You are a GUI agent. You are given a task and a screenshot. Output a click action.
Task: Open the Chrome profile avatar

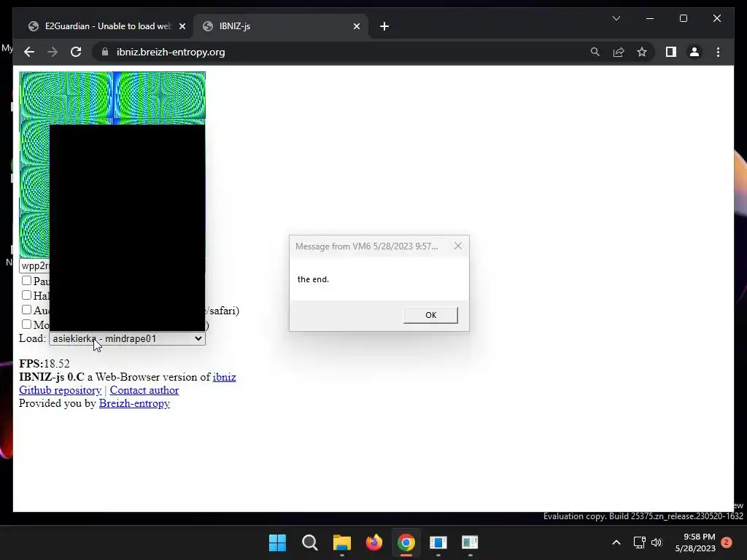point(694,52)
